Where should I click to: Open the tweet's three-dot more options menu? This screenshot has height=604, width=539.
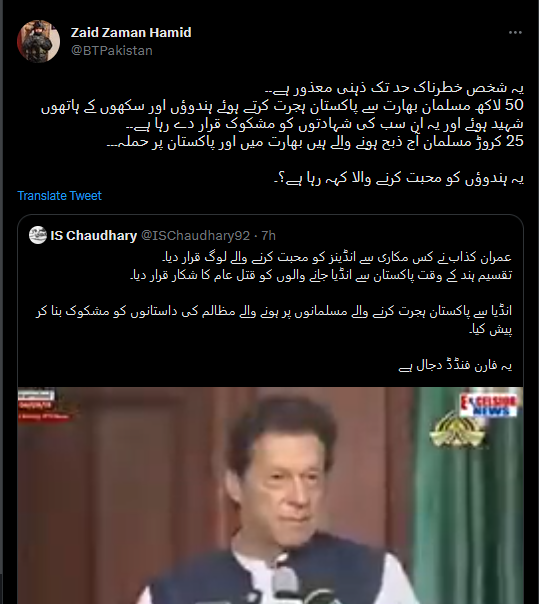tap(515, 33)
